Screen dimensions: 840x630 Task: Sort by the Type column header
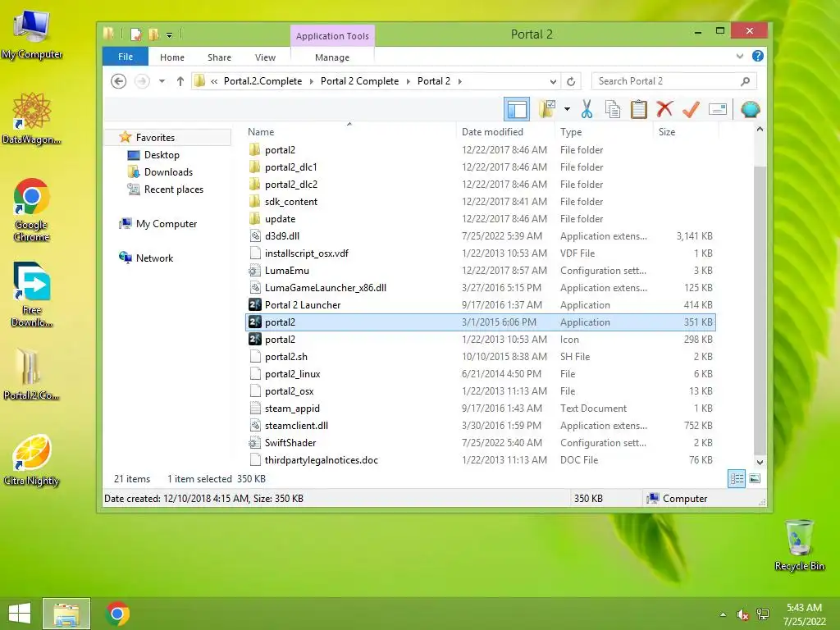pyautogui.click(x=604, y=132)
